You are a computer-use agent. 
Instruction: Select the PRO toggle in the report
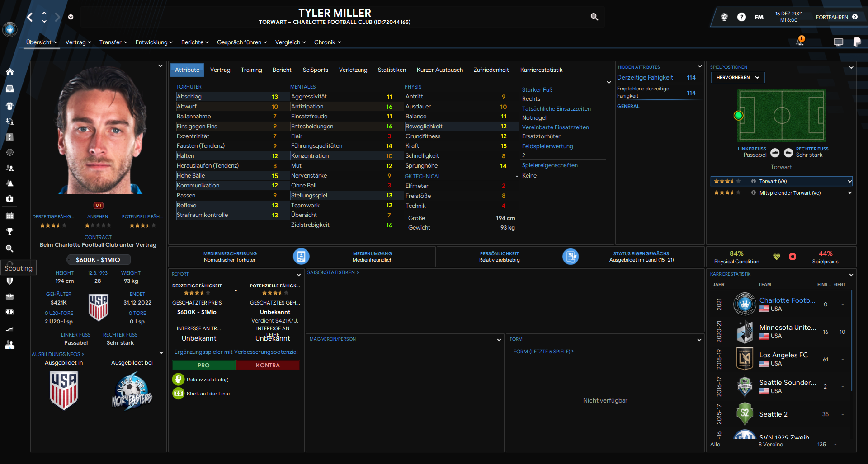(x=203, y=365)
